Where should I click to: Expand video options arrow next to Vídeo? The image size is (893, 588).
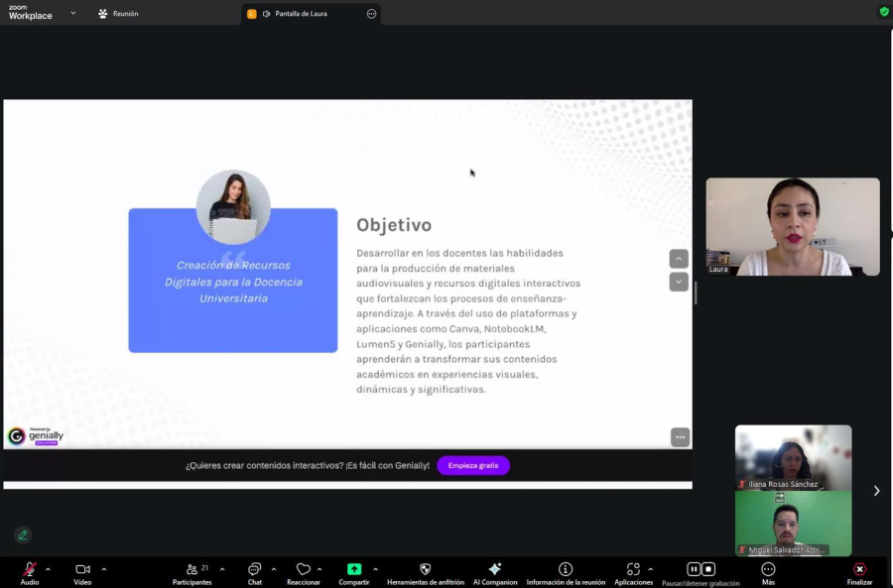click(103, 569)
